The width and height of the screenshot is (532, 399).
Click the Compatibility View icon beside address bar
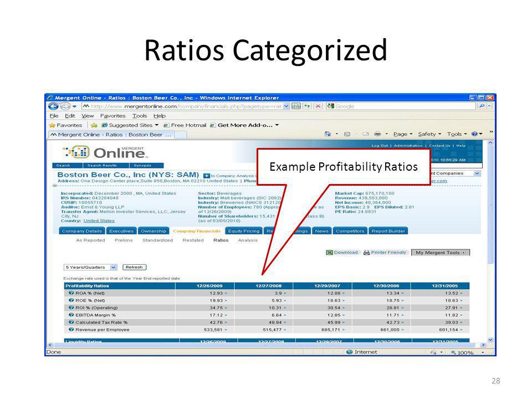tap(296, 106)
